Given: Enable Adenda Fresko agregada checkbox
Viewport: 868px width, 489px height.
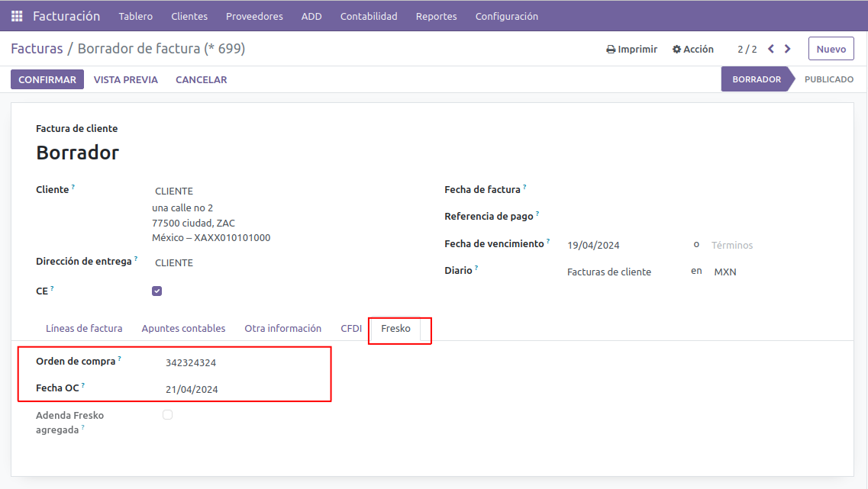Looking at the screenshot, I should (x=167, y=415).
